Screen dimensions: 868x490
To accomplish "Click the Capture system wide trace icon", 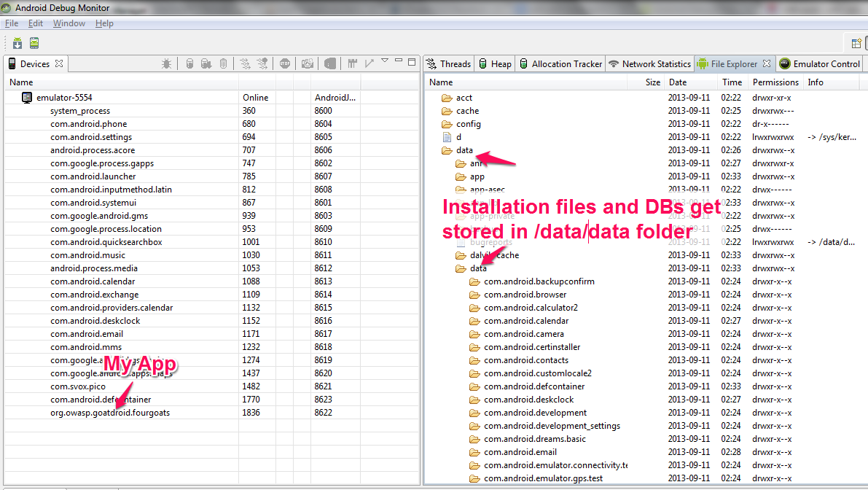I will click(x=352, y=63).
